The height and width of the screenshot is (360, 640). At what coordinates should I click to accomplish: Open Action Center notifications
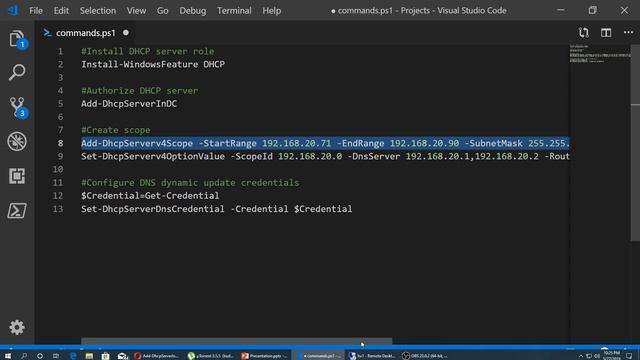coord(629,356)
